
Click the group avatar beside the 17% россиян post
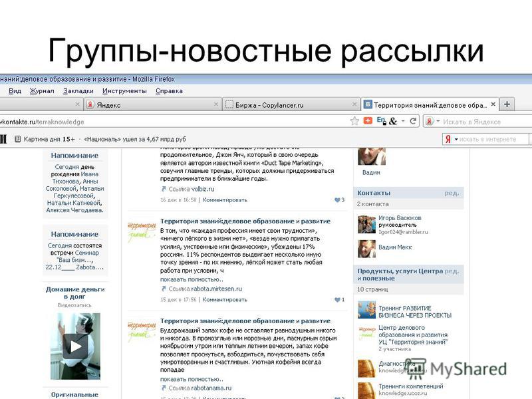[142, 231]
